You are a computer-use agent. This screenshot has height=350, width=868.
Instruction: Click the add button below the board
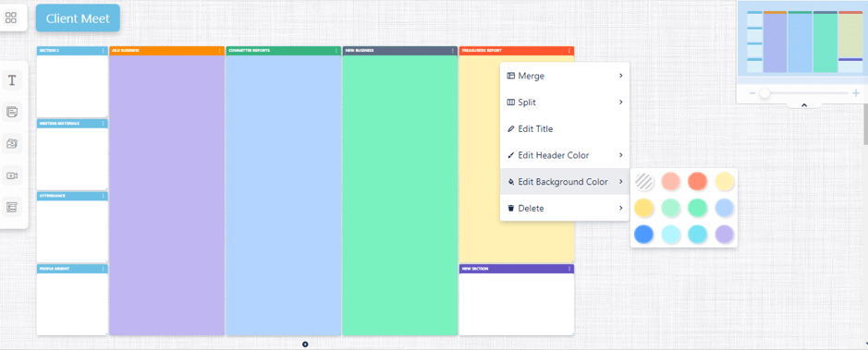(x=305, y=344)
